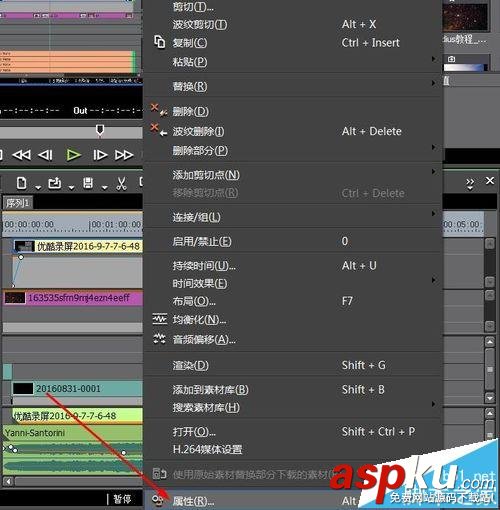Click the 优酷录屏2016-9-7-7-6-48 green audio clip
This screenshot has width=500, height=510.
click(x=77, y=416)
